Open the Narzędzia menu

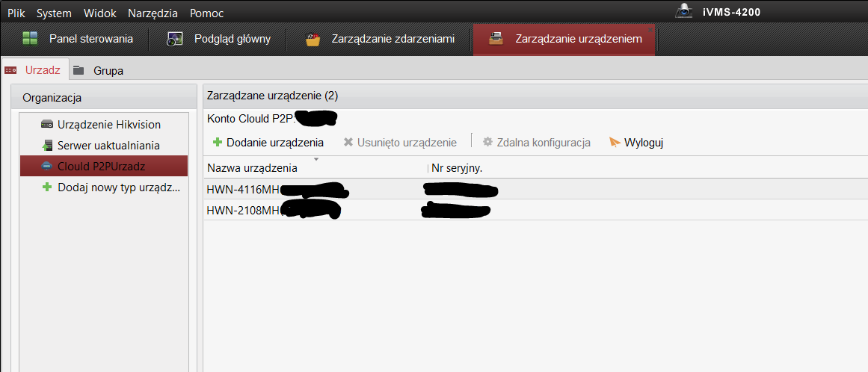(x=153, y=13)
